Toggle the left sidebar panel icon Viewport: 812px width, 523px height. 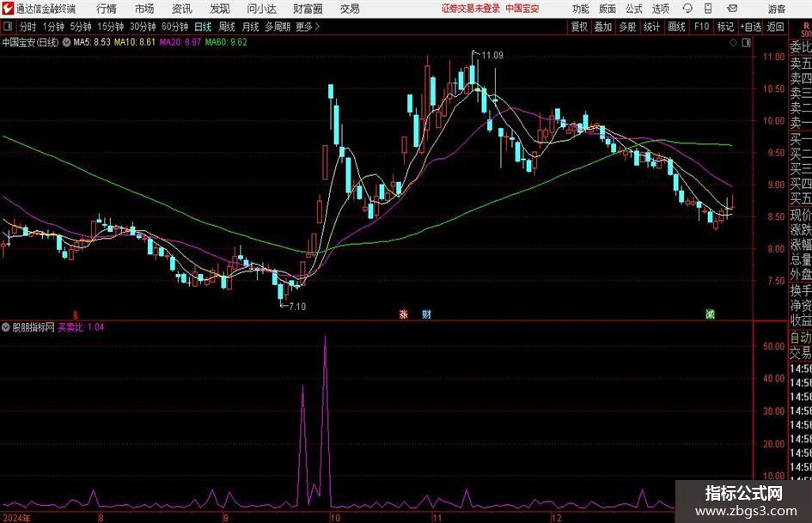point(8,27)
